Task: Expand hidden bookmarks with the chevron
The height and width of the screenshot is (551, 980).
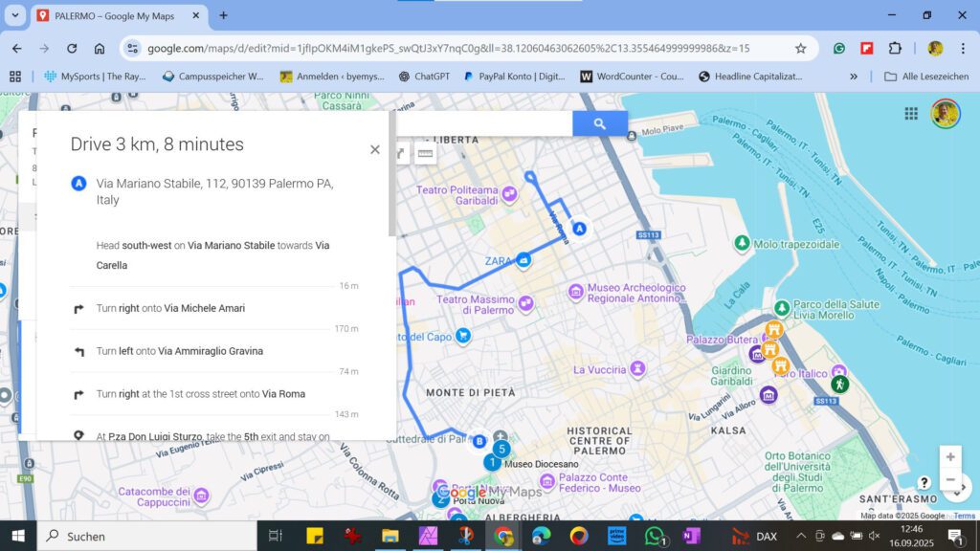Action: tap(853, 77)
